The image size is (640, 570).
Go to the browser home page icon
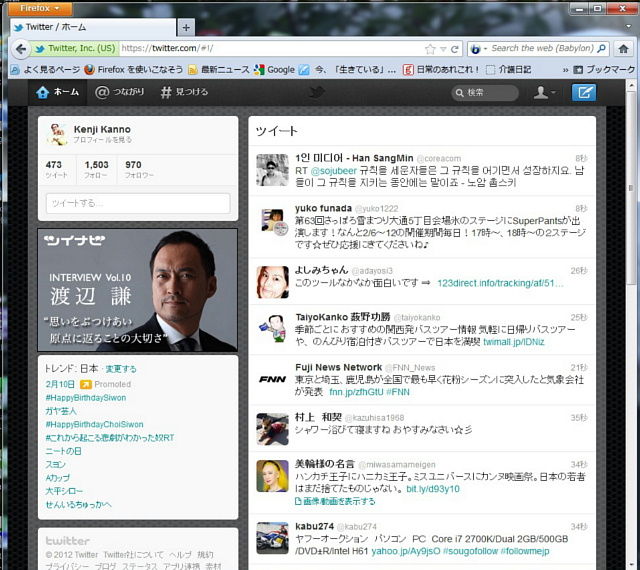click(x=623, y=49)
